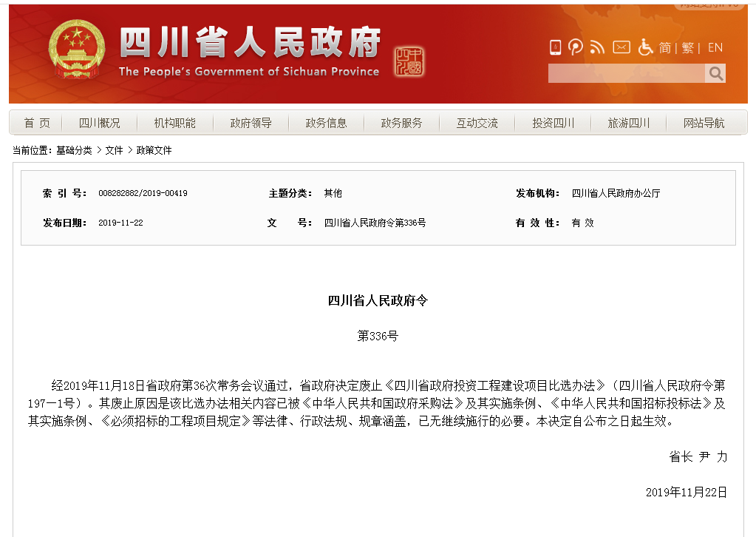Click the national emblem logo
Viewport: 756px width, 537px height.
(x=76, y=47)
